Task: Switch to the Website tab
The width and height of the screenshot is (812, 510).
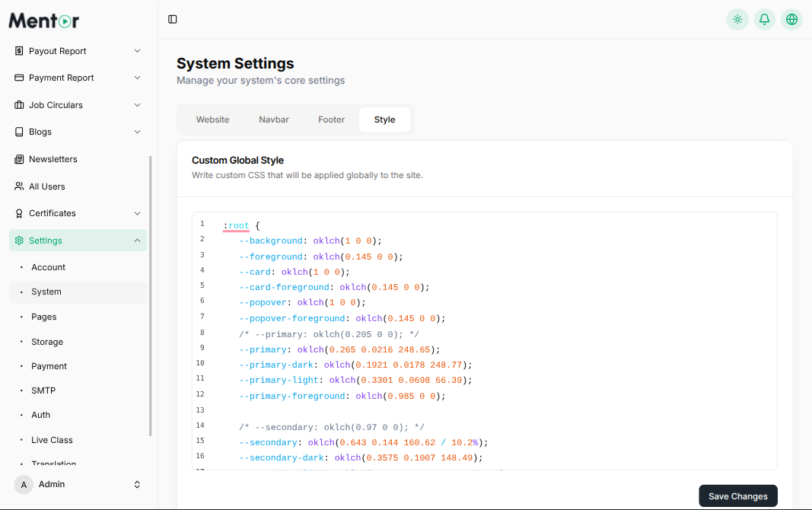Action: [x=212, y=120]
